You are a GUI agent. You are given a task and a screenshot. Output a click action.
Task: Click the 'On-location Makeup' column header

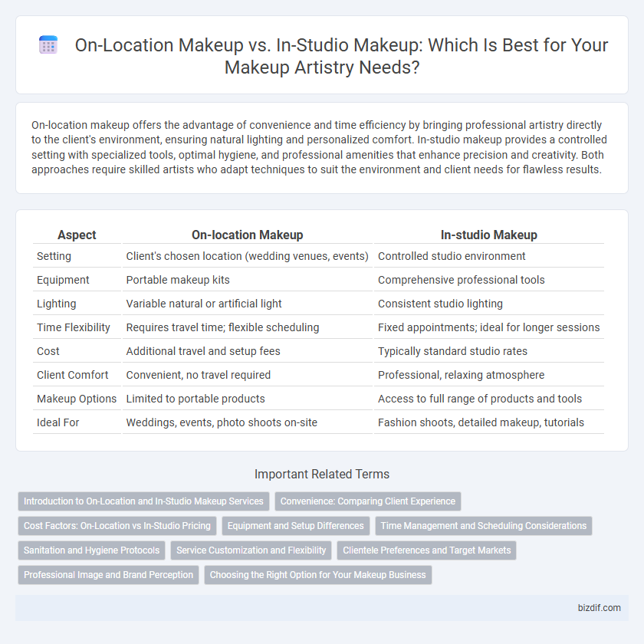247,235
